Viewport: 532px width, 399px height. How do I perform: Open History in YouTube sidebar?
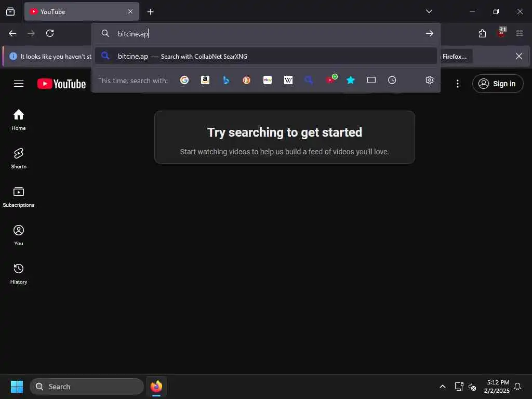tap(19, 273)
